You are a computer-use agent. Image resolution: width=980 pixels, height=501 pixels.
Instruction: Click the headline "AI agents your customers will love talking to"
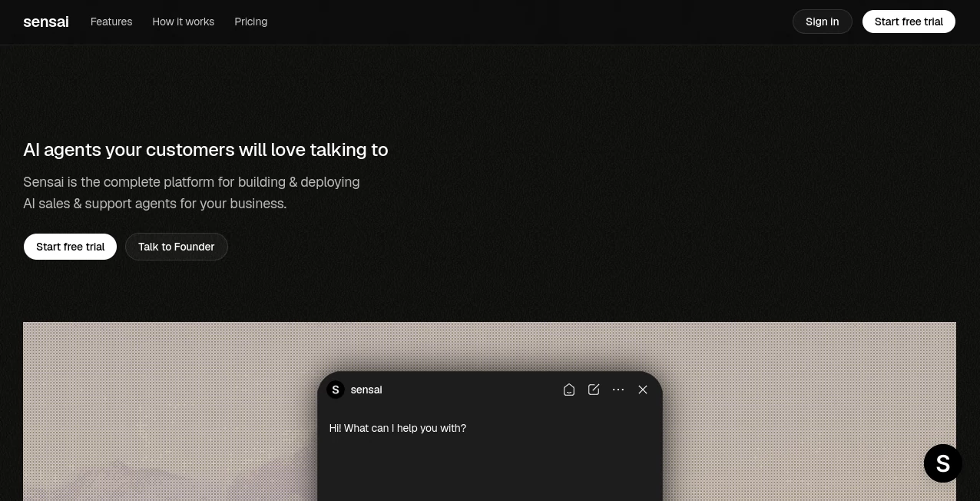(x=206, y=150)
